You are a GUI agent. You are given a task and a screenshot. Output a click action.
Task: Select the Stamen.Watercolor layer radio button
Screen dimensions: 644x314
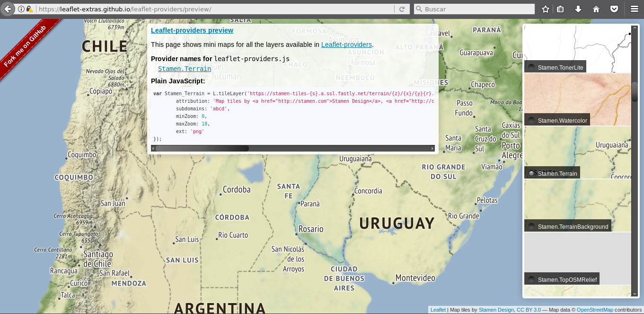pyautogui.click(x=531, y=120)
